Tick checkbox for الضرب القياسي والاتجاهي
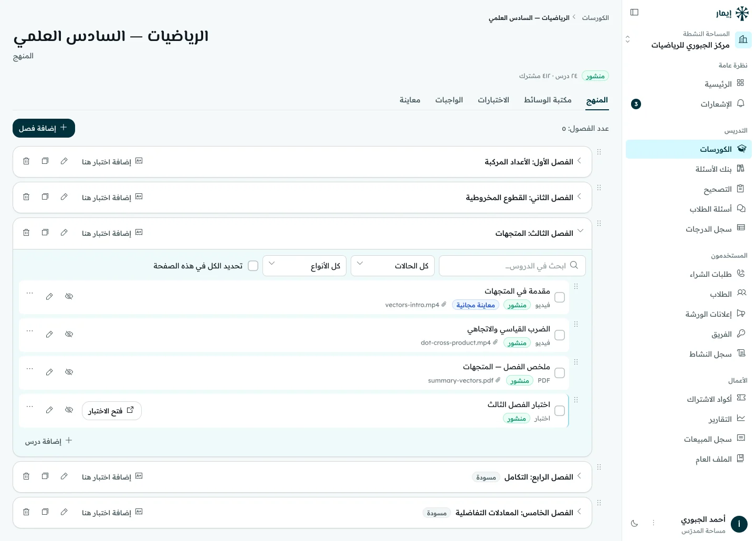This screenshot has height=541, width=756. (560, 335)
